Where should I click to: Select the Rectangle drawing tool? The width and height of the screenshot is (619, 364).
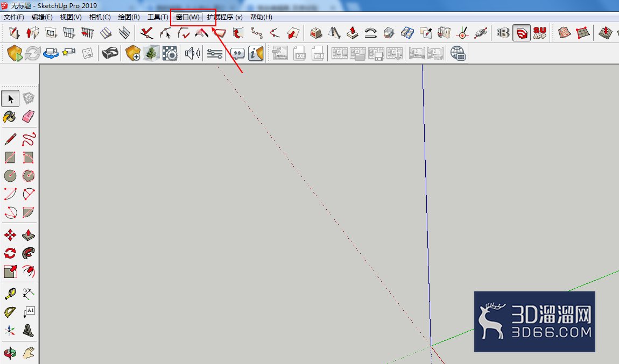pos(10,158)
